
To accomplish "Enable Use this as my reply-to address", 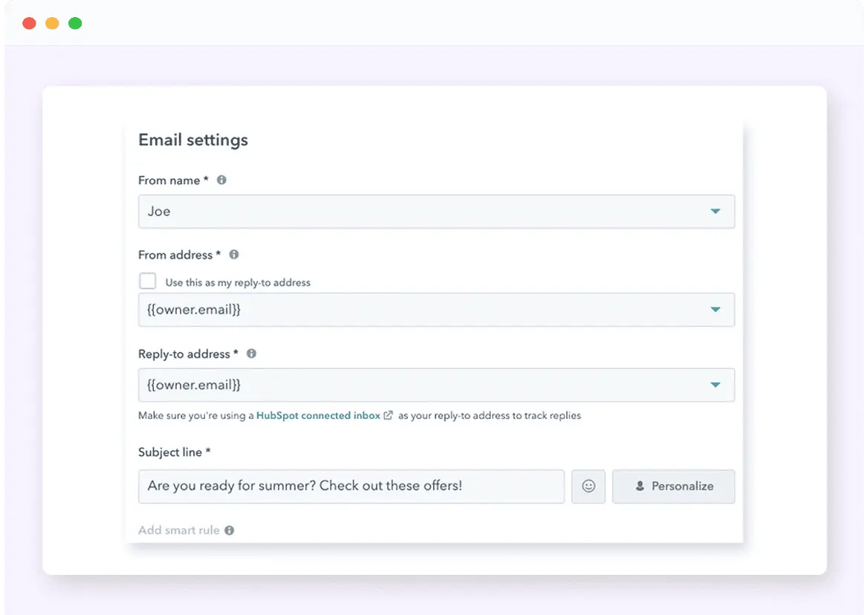I will point(147,281).
